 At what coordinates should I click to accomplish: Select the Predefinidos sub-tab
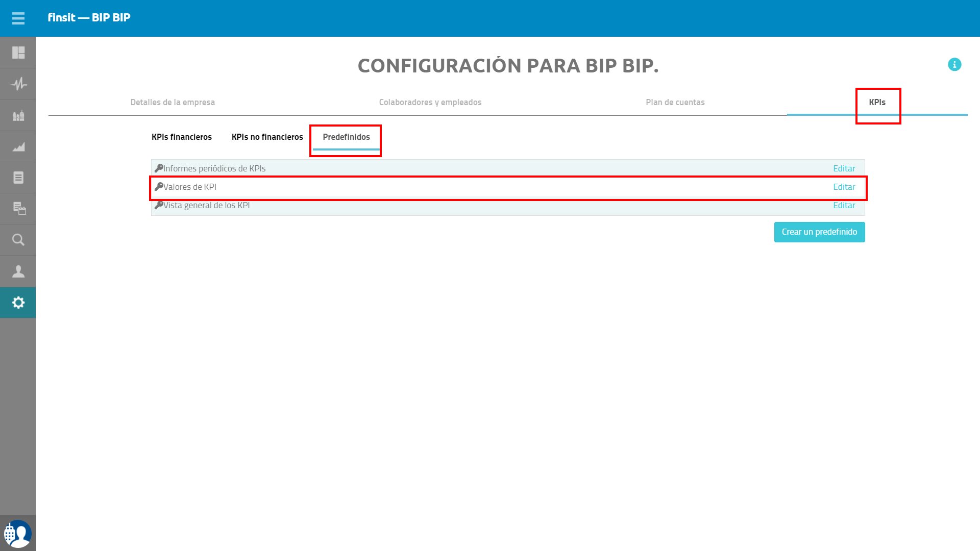point(347,137)
